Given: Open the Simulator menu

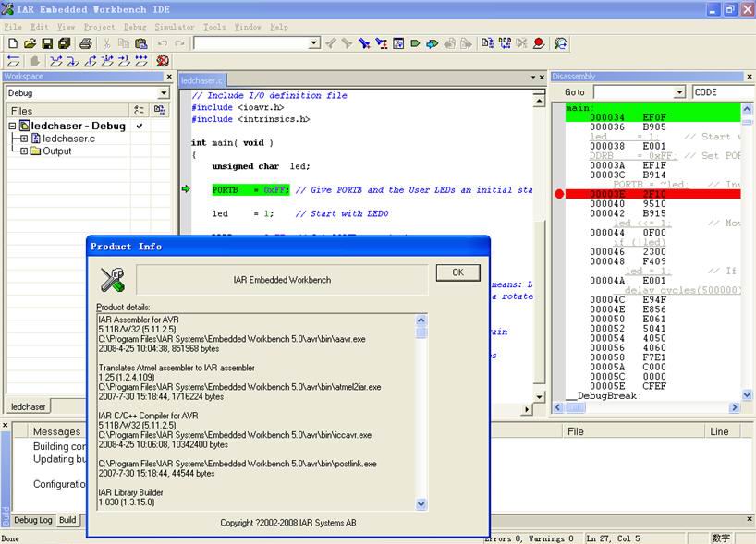Looking at the screenshot, I should [175, 27].
